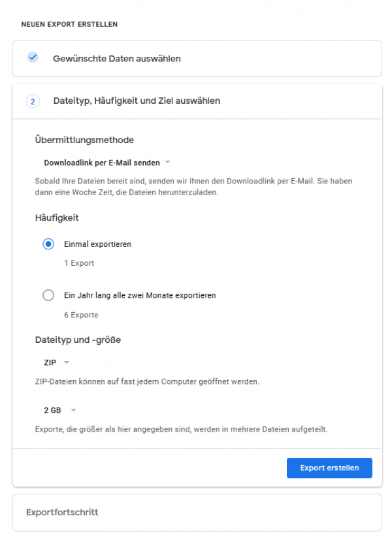Open the Übermittlungsmethode delivery method dropdown

click(x=107, y=163)
